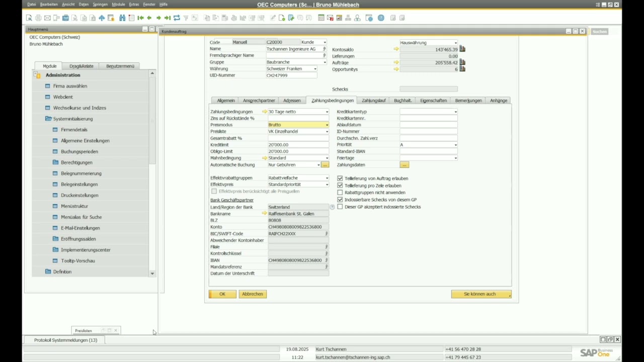Click the blue help question mark icon
Image resolution: width=644 pixels, height=362 pixels.
(x=381, y=18)
